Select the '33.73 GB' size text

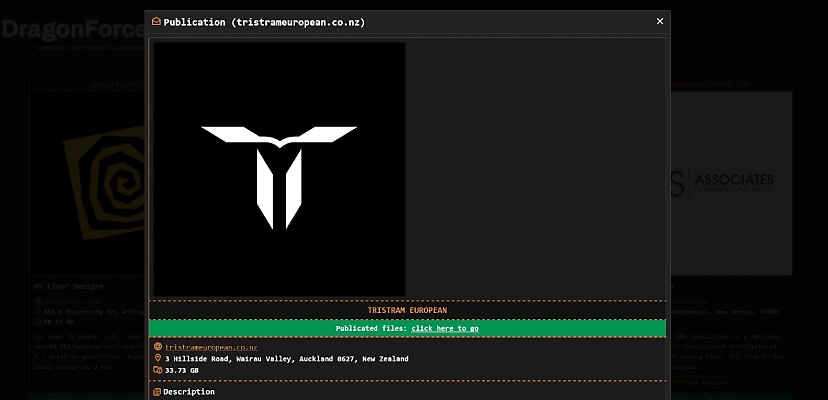pos(182,370)
